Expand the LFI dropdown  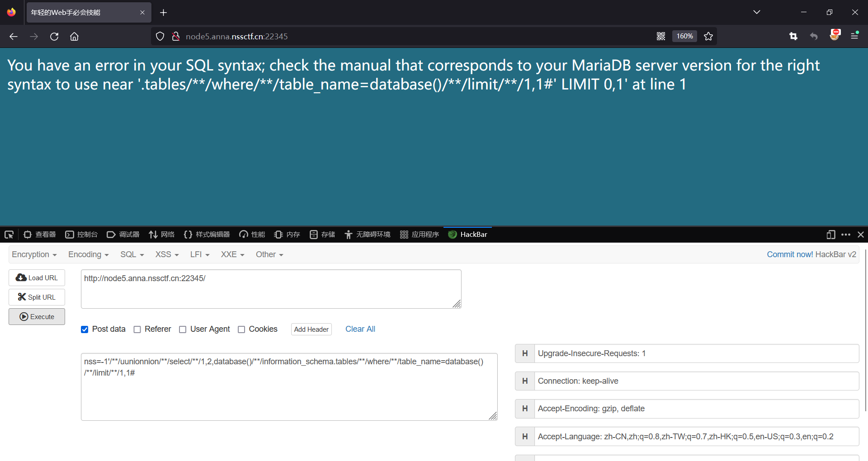tap(200, 254)
